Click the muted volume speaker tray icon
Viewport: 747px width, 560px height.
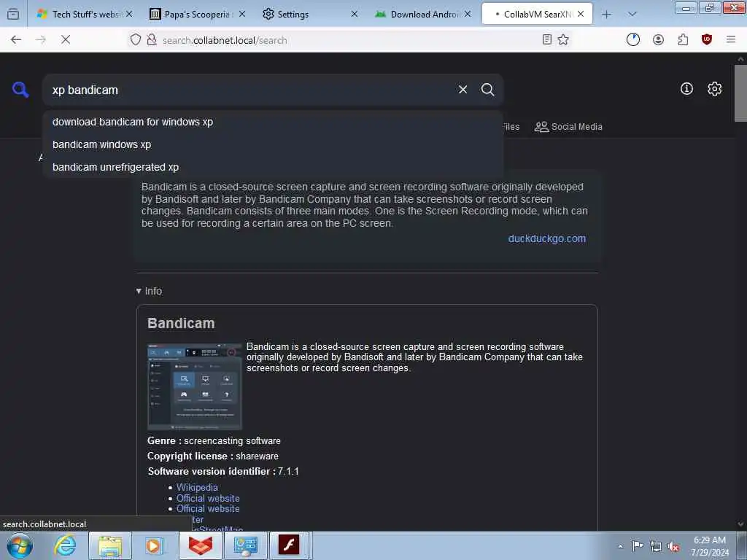pyautogui.click(x=673, y=546)
